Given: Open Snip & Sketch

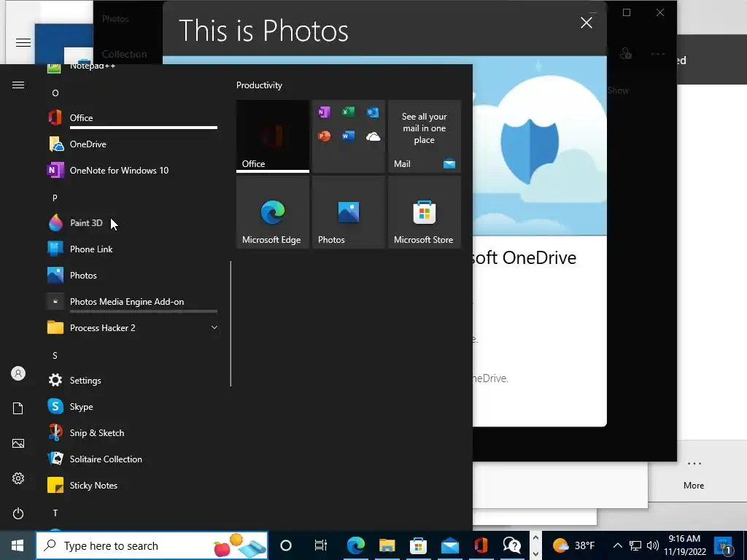Looking at the screenshot, I should click(132, 432).
